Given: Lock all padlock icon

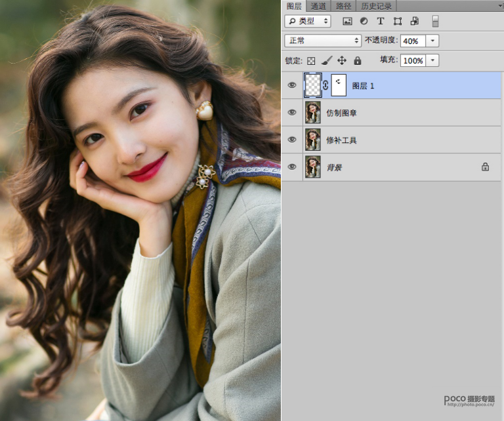Looking at the screenshot, I should 358,60.
